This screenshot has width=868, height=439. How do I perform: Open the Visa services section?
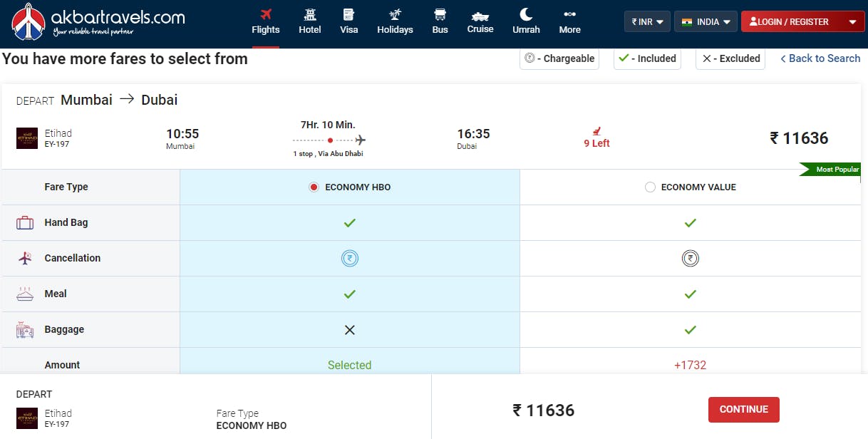pyautogui.click(x=349, y=21)
